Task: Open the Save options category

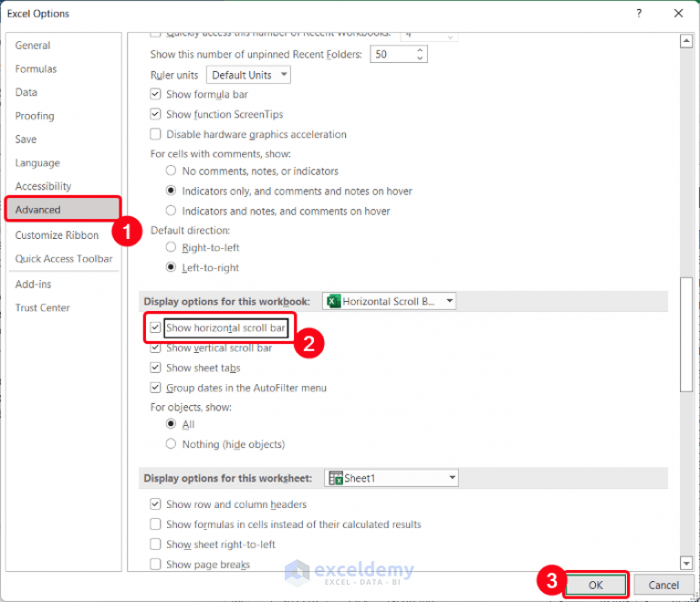Action: click(26, 140)
